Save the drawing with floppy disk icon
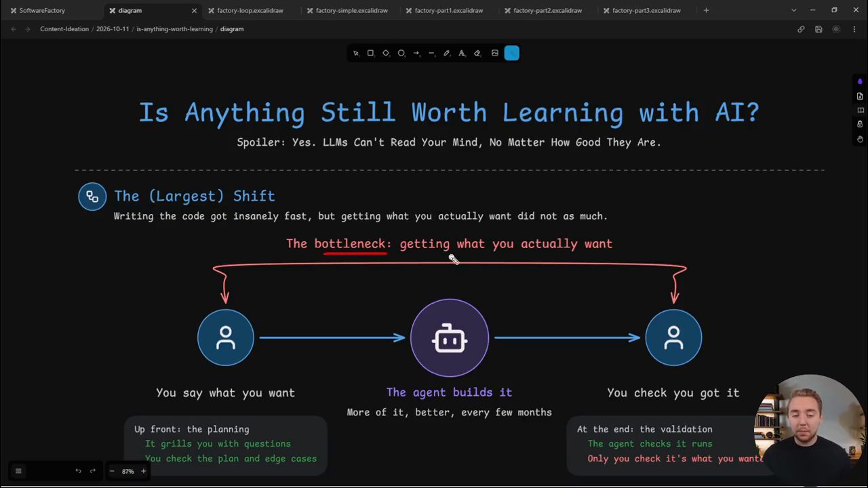 point(818,29)
